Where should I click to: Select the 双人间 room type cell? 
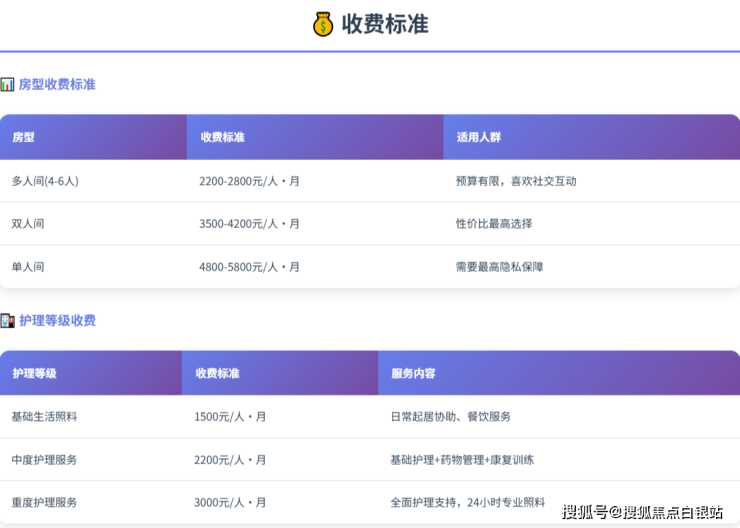click(x=28, y=224)
